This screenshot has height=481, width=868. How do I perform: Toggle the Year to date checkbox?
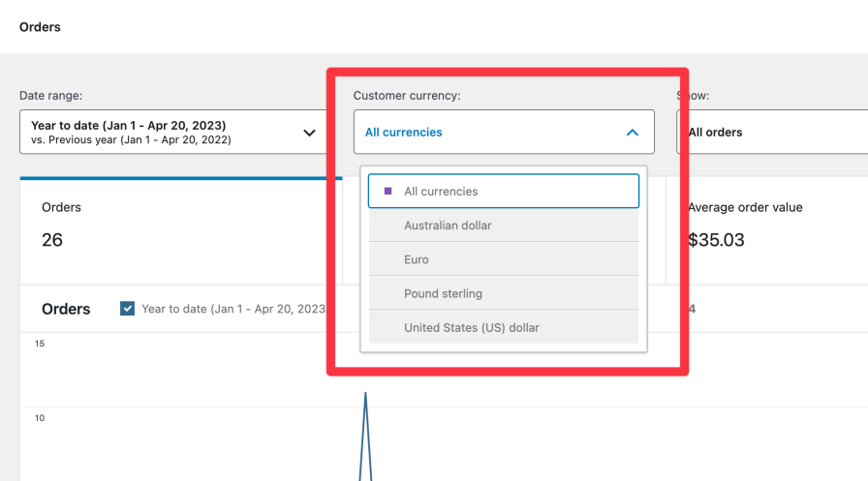click(127, 309)
